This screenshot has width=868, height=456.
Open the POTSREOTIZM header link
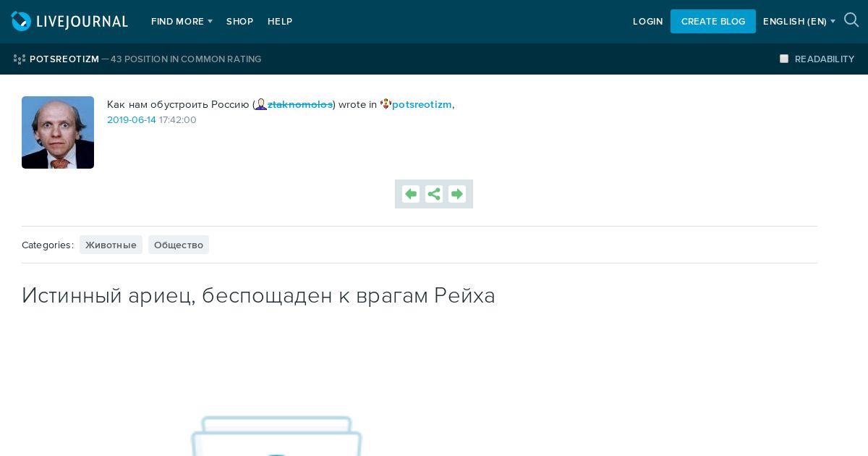coord(64,59)
